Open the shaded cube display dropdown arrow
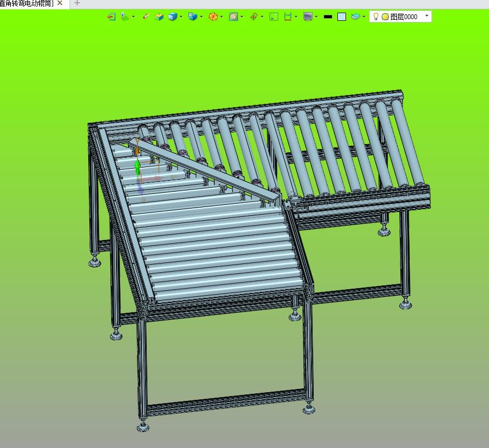The image size is (489, 448). (x=181, y=16)
